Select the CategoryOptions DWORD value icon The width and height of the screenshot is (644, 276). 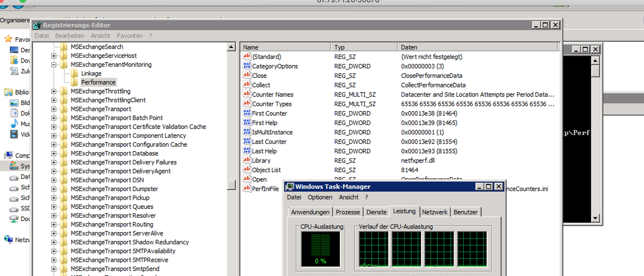(x=247, y=66)
